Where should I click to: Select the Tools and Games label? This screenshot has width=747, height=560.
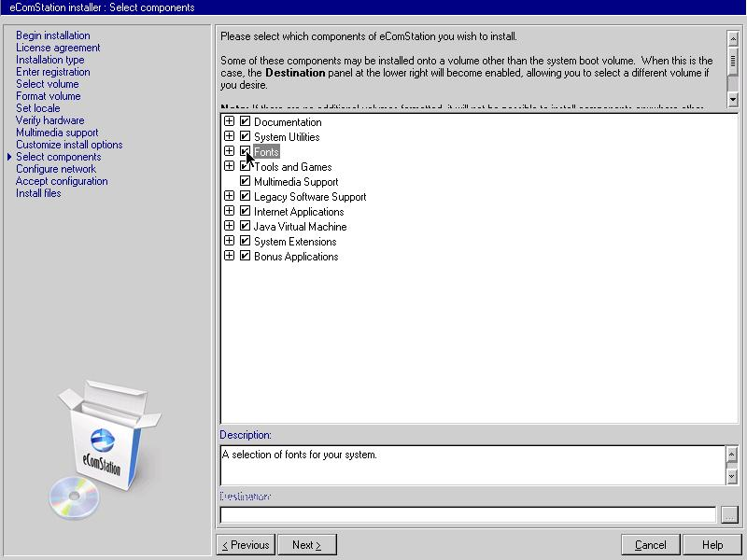(293, 167)
